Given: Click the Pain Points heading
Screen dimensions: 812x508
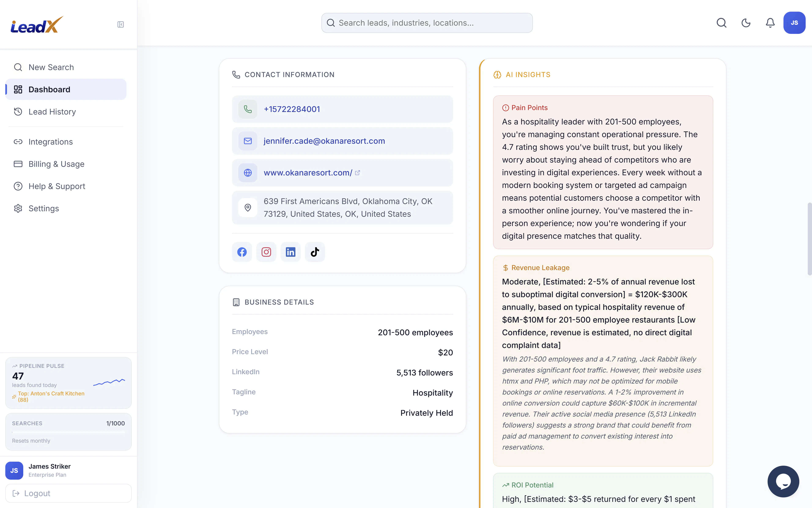Looking at the screenshot, I should pyautogui.click(x=529, y=108).
